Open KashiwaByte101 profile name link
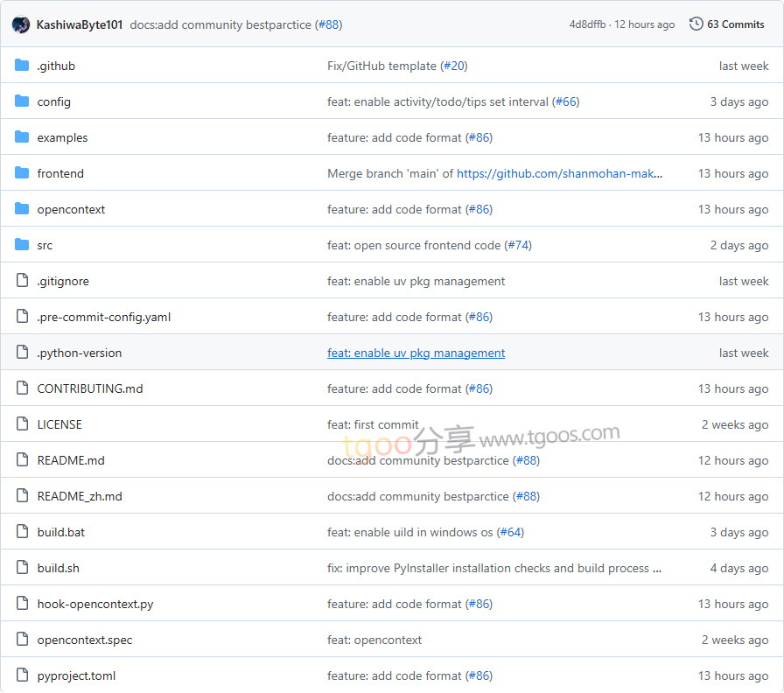 [80, 24]
